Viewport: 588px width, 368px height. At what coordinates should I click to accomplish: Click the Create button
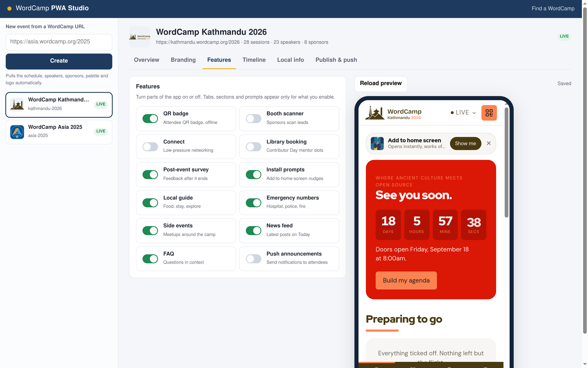[x=59, y=61]
